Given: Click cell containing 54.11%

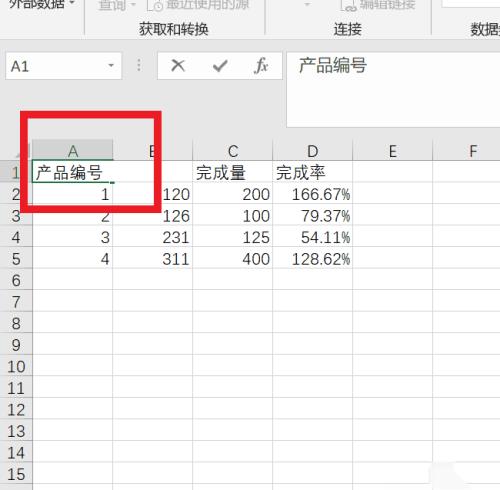Looking at the screenshot, I should 312,237.
